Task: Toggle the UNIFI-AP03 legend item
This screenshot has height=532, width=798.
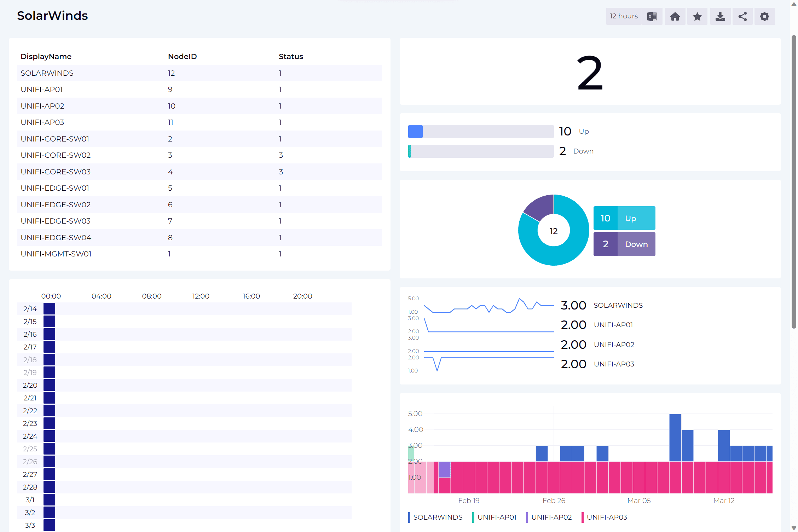Action: pyautogui.click(x=607, y=517)
